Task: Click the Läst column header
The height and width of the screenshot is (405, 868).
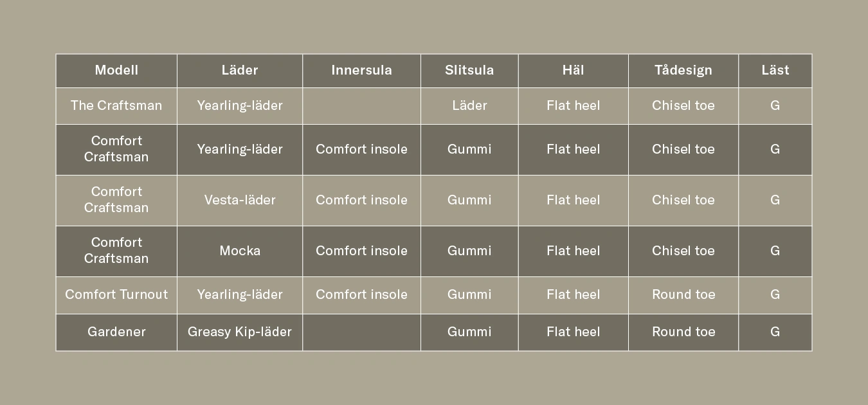Action: tap(775, 71)
